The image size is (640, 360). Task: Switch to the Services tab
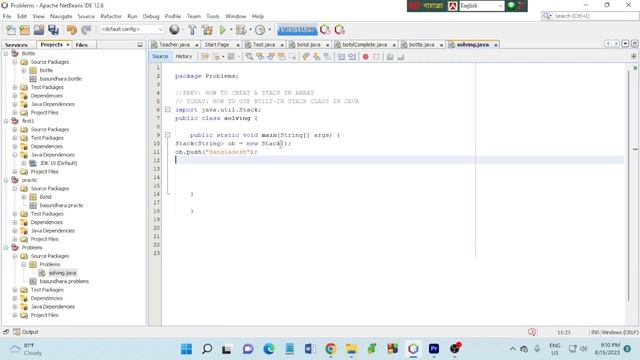16,44
